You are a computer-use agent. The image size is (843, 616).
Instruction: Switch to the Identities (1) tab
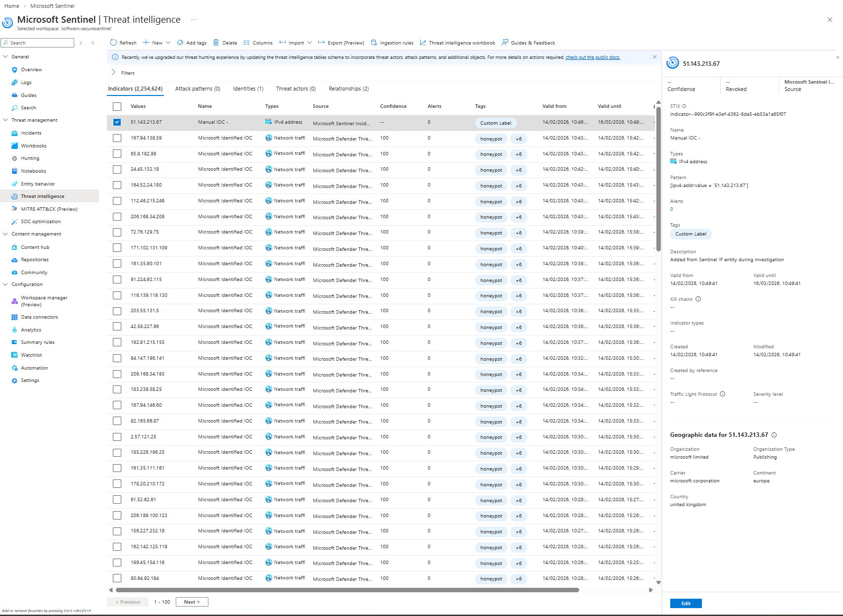pos(248,89)
